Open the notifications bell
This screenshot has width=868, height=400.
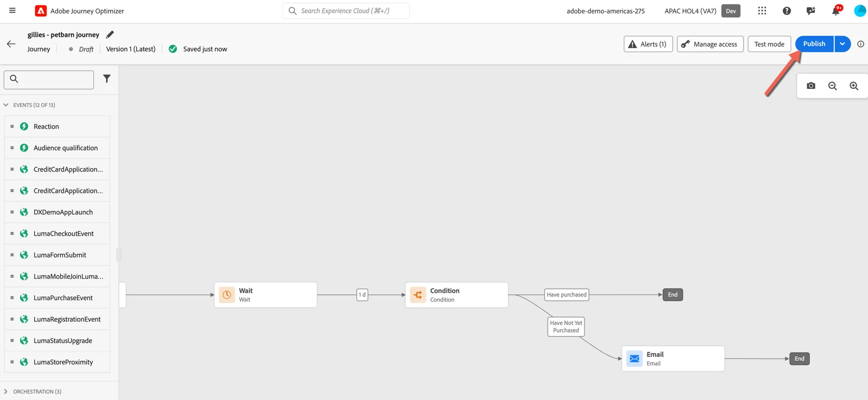[x=836, y=11]
